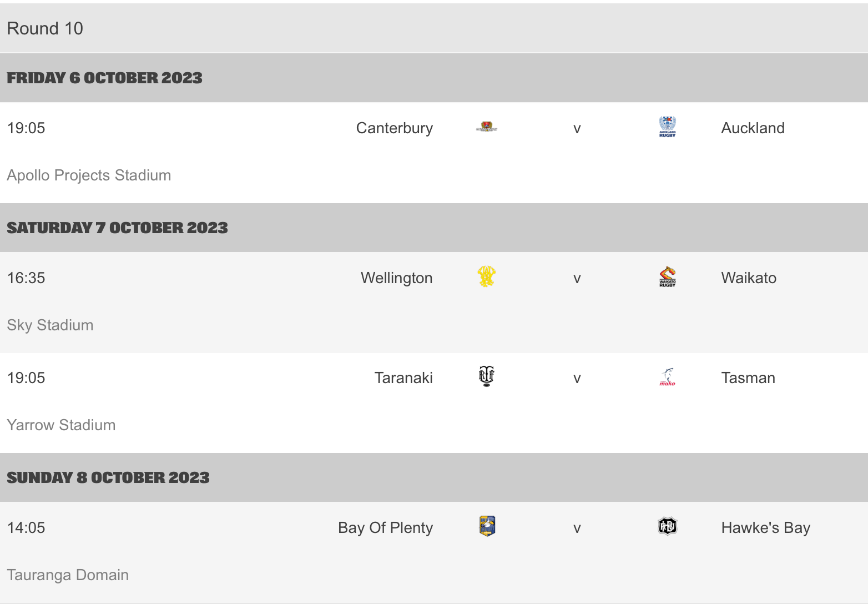Open the Taranaki team name
This screenshot has width=868, height=604.
point(403,378)
